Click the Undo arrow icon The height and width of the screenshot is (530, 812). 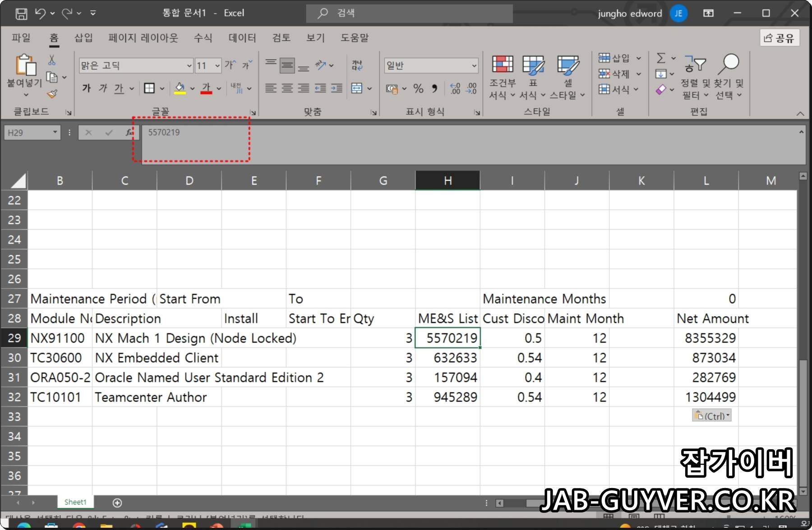click(x=40, y=14)
